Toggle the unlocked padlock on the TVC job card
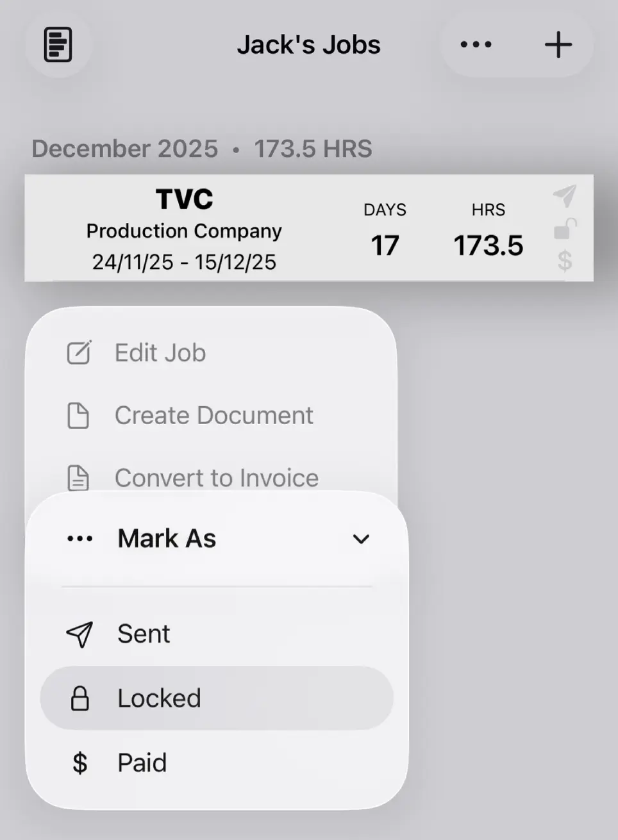Image resolution: width=618 pixels, height=840 pixels. tap(564, 229)
